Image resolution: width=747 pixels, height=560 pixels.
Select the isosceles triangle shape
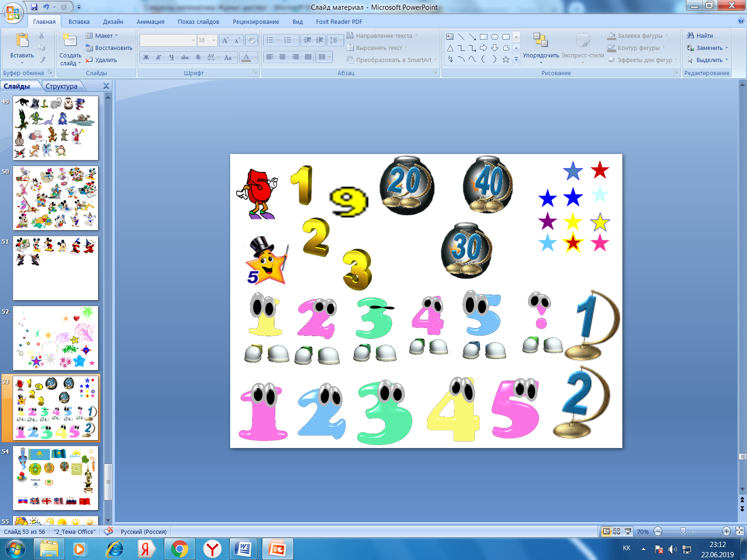tap(450, 48)
